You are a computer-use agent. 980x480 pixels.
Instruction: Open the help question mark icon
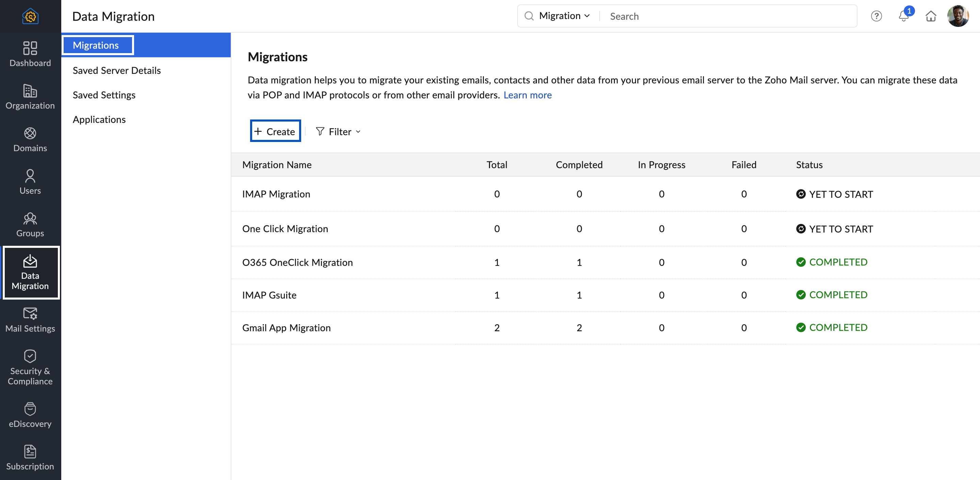(x=876, y=16)
